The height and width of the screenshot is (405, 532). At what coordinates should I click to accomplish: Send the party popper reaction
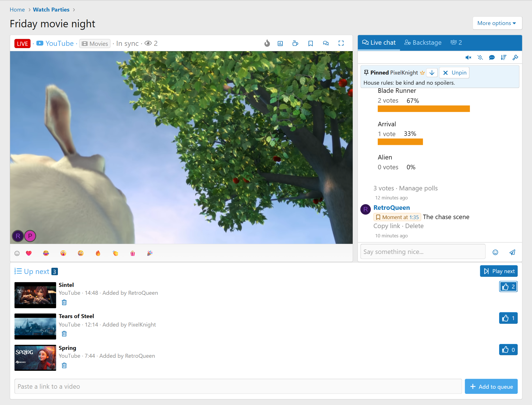point(150,253)
